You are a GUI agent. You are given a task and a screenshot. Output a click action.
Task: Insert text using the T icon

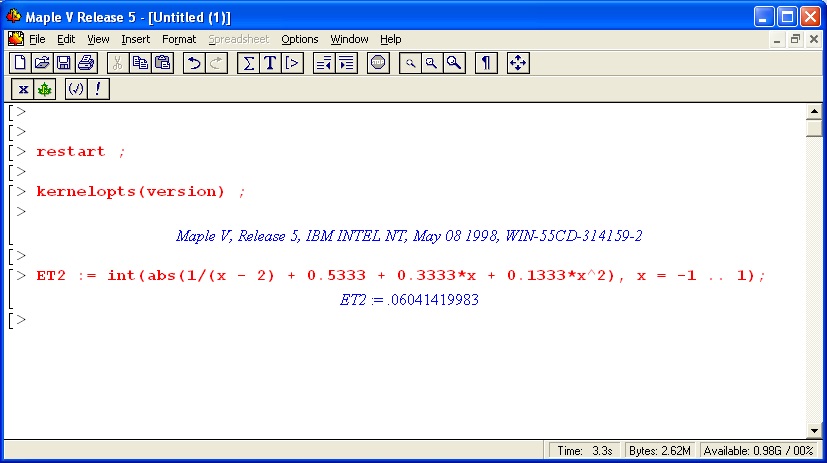[270, 63]
